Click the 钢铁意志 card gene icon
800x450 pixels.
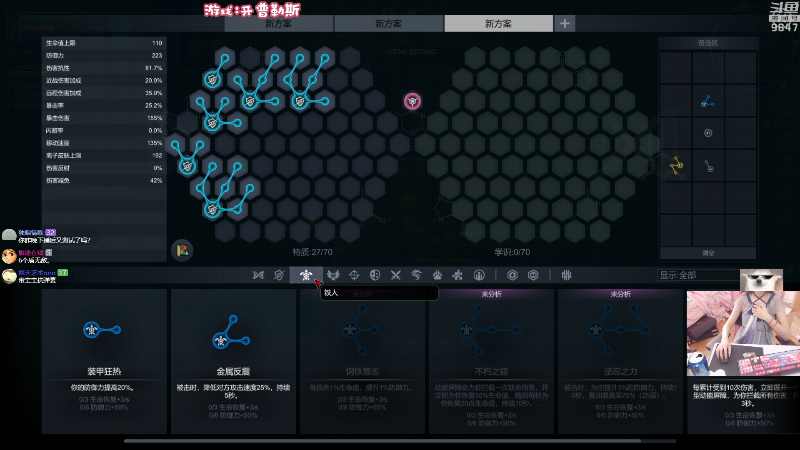360,330
